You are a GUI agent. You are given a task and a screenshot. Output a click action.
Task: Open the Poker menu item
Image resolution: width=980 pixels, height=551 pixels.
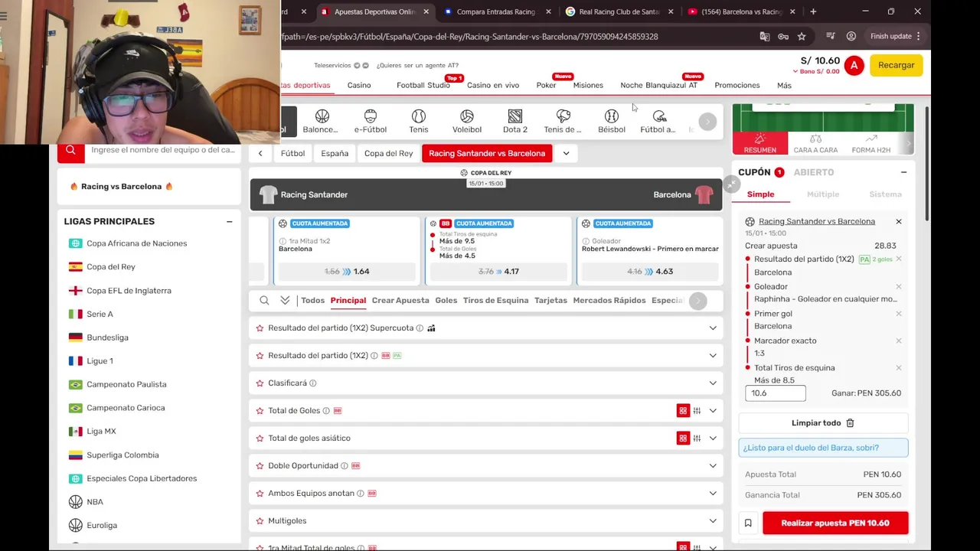pyautogui.click(x=546, y=86)
